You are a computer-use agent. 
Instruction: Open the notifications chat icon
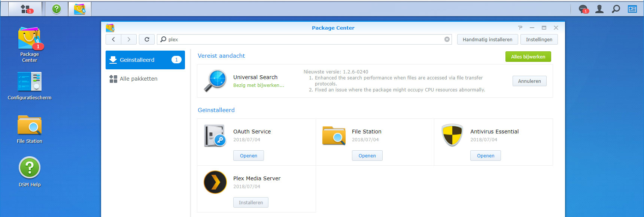tap(583, 9)
